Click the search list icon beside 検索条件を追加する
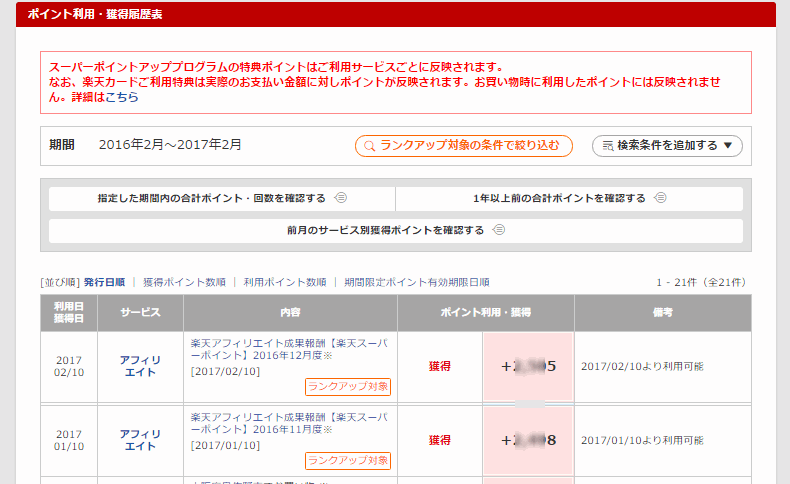 click(x=606, y=146)
